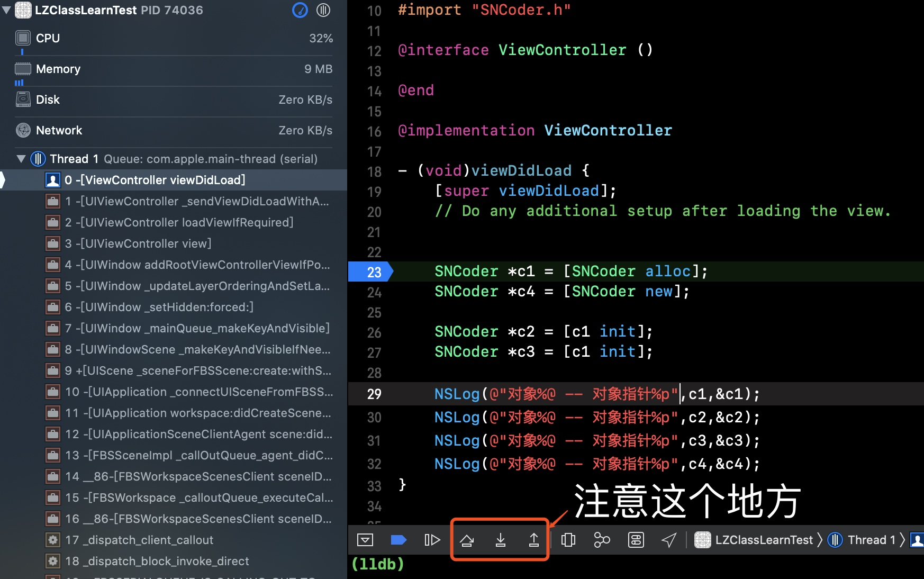Step out of the current function

pyautogui.click(x=533, y=540)
